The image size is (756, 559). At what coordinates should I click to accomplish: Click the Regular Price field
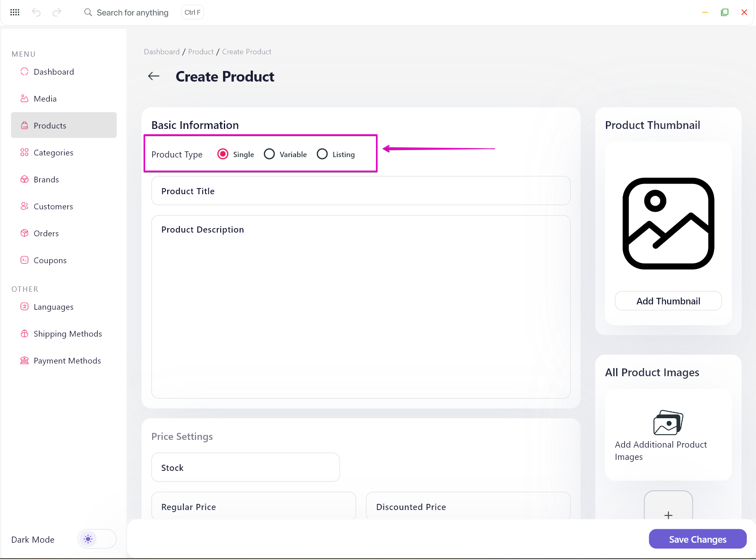pos(254,506)
